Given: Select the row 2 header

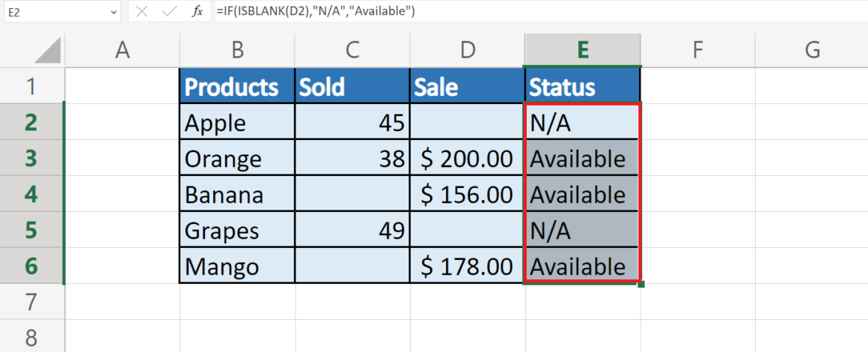Looking at the screenshot, I should click(x=32, y=122).
